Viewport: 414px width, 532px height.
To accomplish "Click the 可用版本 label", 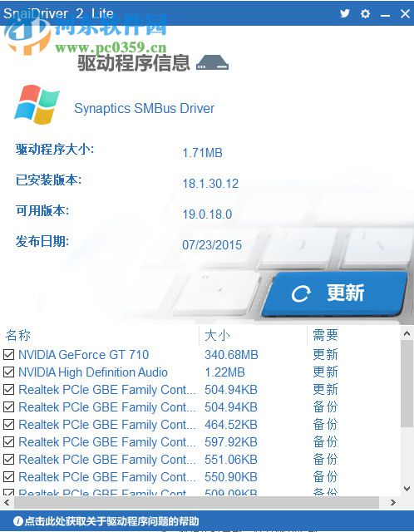I will (x=42, y=210).
